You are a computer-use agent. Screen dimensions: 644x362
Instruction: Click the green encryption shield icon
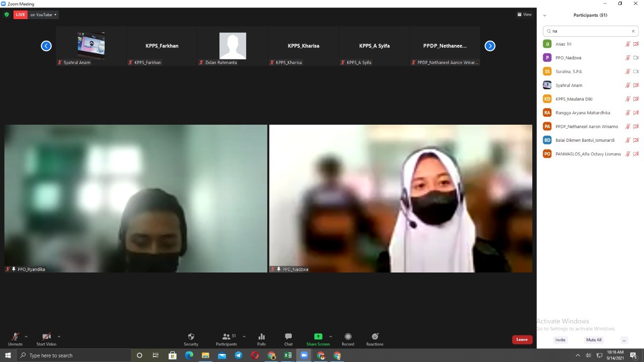tap(7, 15)
